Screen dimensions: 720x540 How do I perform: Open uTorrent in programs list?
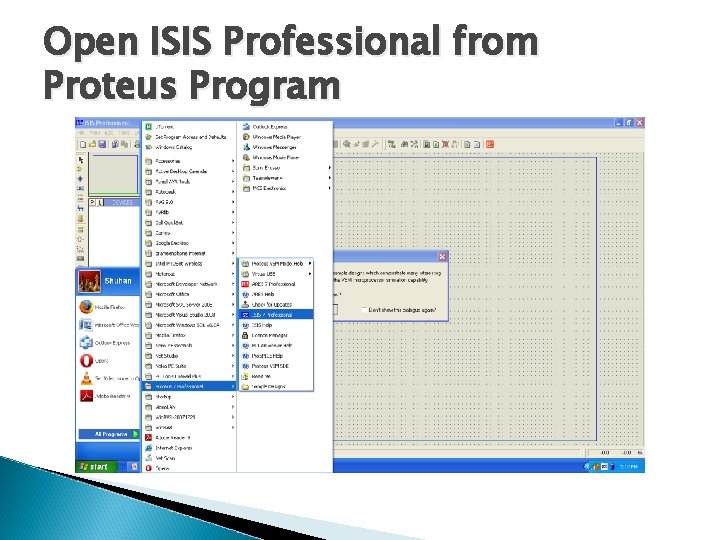(x=189, y=127)
